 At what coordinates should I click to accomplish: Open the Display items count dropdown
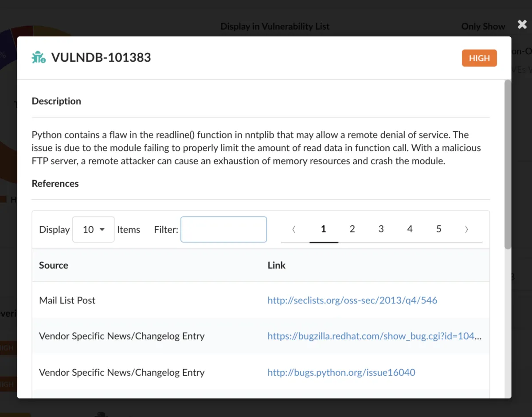click(x=93, y=229)
